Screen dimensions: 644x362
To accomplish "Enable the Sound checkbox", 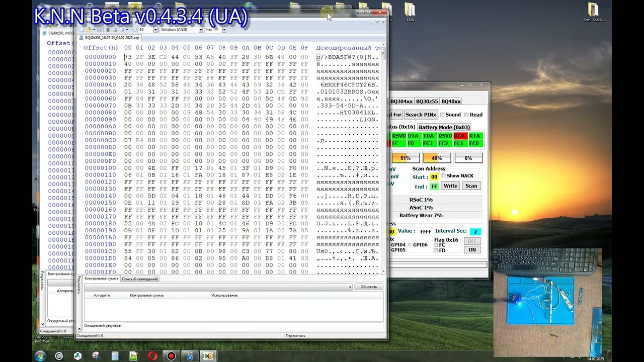I will coord(442,115).
